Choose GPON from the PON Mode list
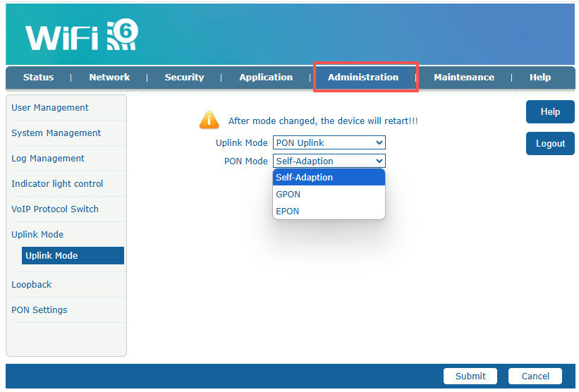 pos(329,194)
